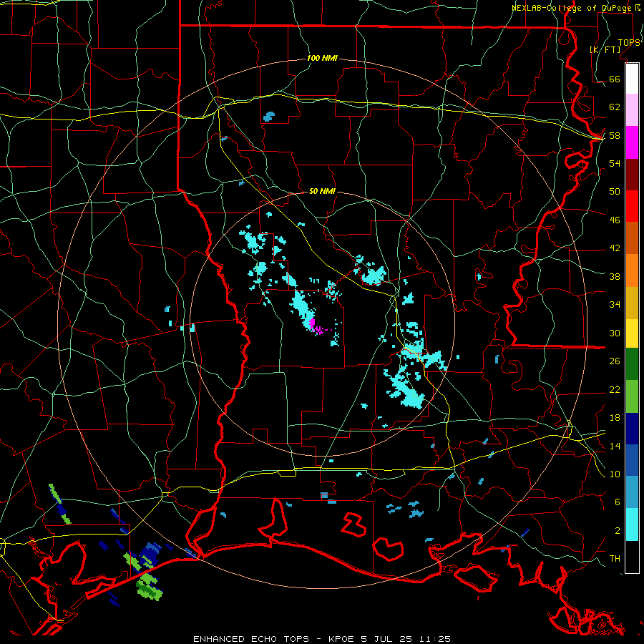Click the Enhanced Echo Tops KPOE caption
Viewport: 644px width, 644px height.
(322, 639)
